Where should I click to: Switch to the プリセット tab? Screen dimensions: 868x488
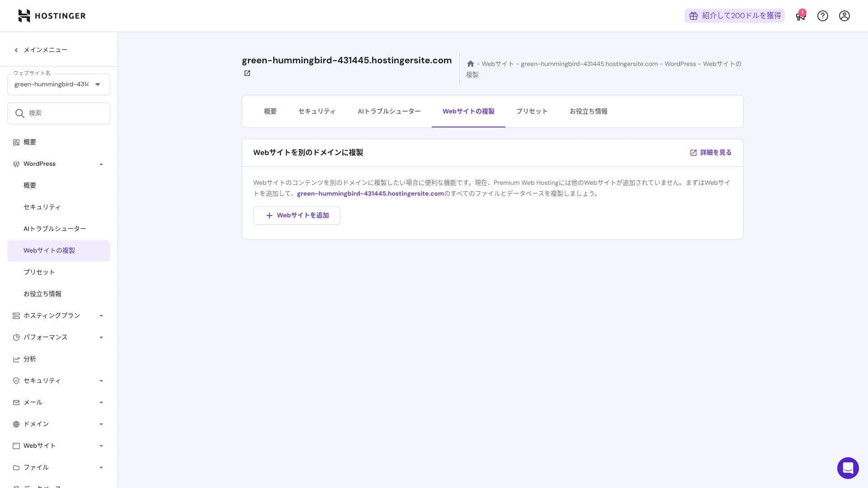coord(532,111)
